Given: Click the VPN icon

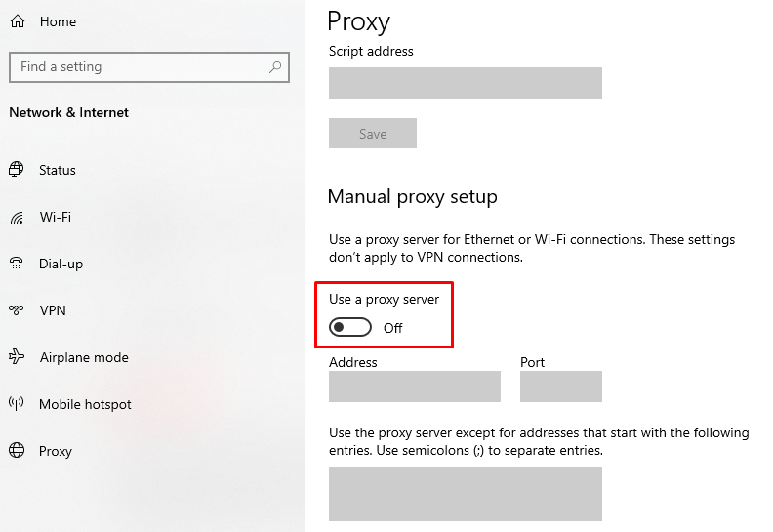Looking at the screenshot, I should pos(17,310).
